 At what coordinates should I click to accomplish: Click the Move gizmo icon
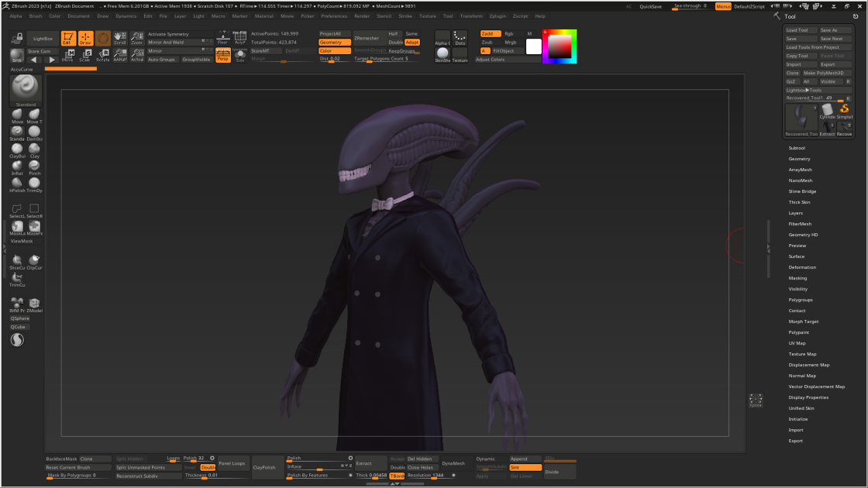pyautogui.click(x=68, y=55)
